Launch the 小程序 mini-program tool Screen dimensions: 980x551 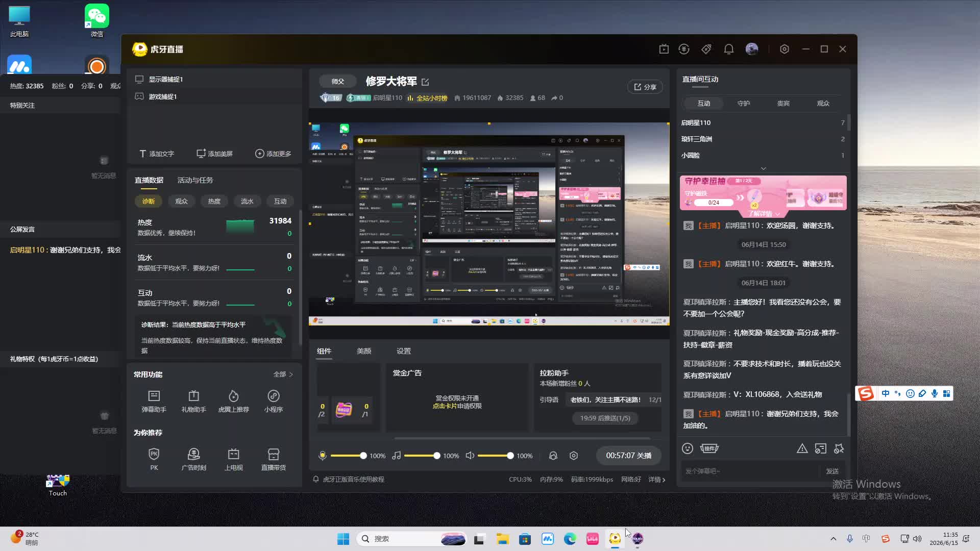[x=274, y=401]
